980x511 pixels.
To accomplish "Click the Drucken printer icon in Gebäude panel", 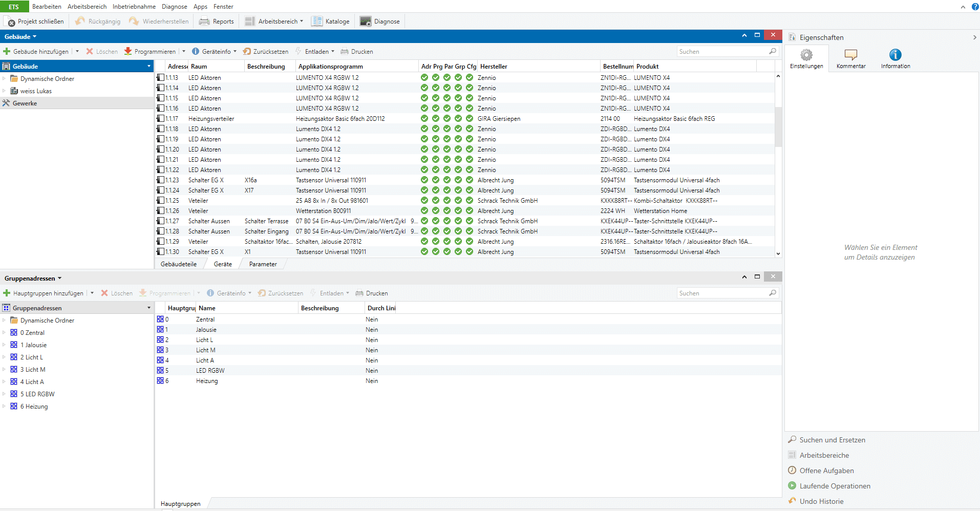I will (345, 52).
